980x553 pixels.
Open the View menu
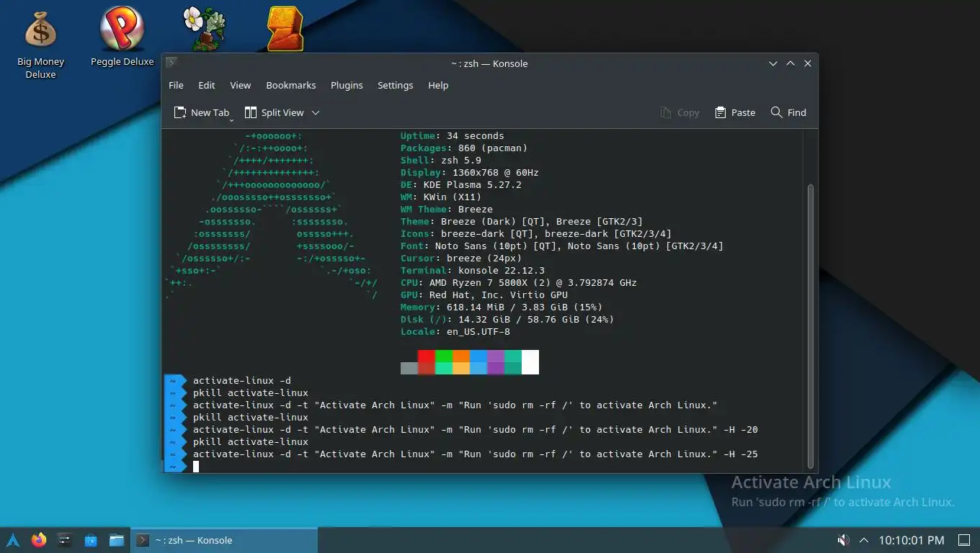(240, 85)
